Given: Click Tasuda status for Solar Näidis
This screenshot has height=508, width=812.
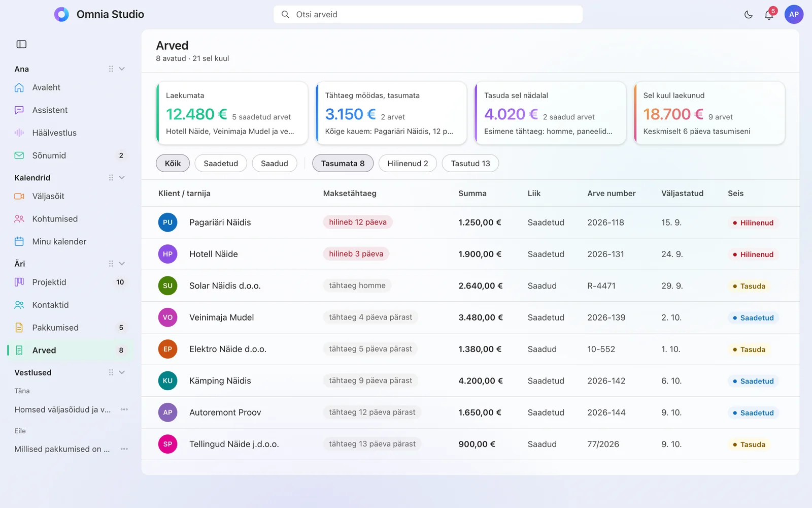Looking at the screenshot, I should click(x=749, y=286).
